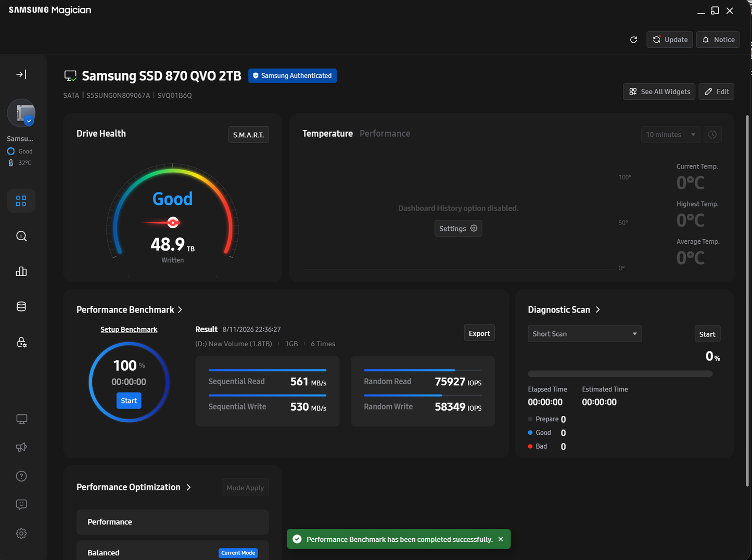Screen dimensions: 752x560
Task: Open the database cylinder sidebar icon
Action: click(x=21, y=307)
